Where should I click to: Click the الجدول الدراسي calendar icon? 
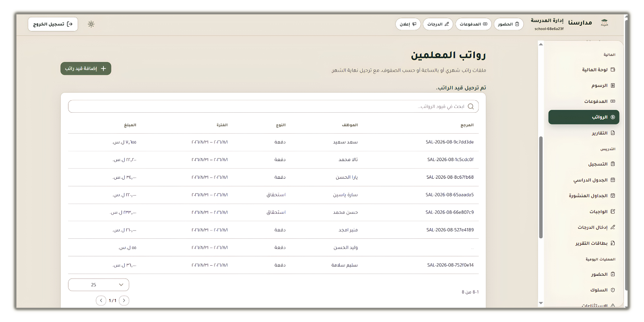(x=613, y=180)
